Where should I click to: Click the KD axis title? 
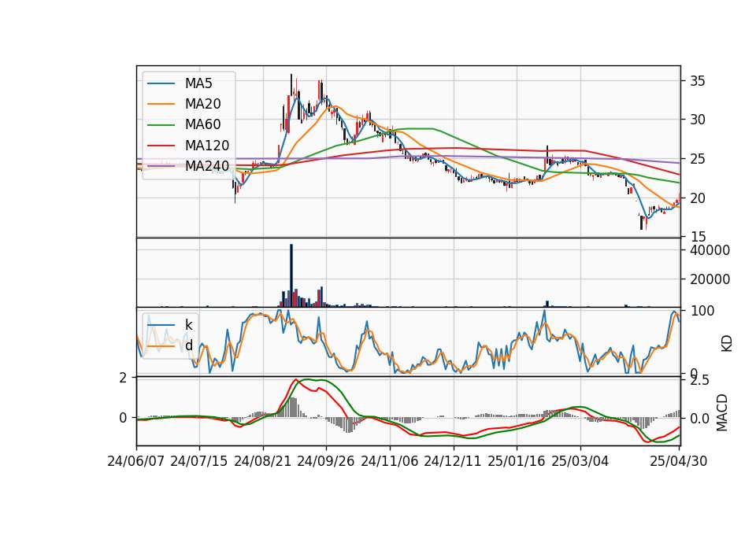pyautogui.click(x=727, y=344)
